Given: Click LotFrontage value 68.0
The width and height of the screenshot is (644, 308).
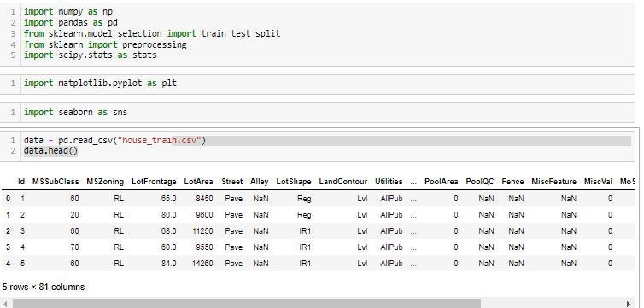Looking at the screenshot, I should tap(169, 231).
